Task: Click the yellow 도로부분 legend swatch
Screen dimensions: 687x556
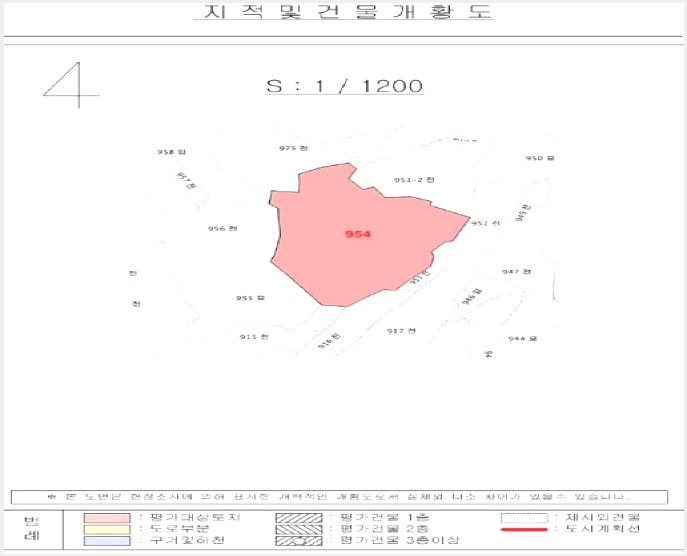Action: (x=107, y=529)
